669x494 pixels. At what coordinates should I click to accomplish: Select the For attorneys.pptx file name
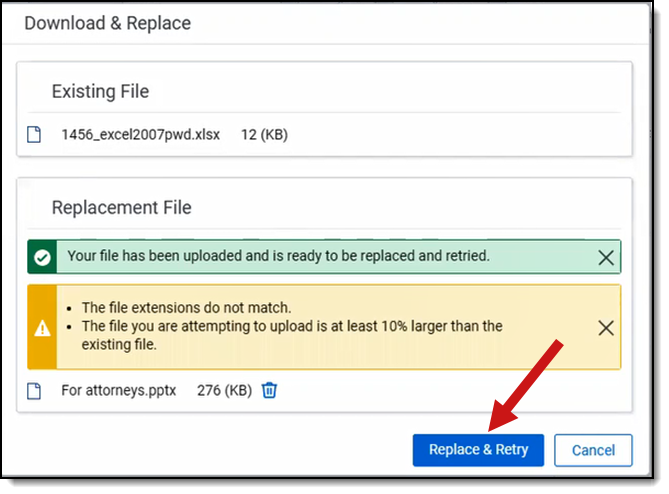(118, 390)
